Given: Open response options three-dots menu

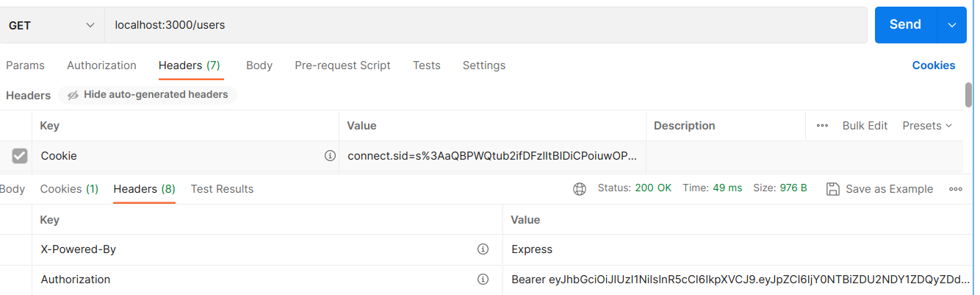Looking at the screenshot, I should (956, 189).
